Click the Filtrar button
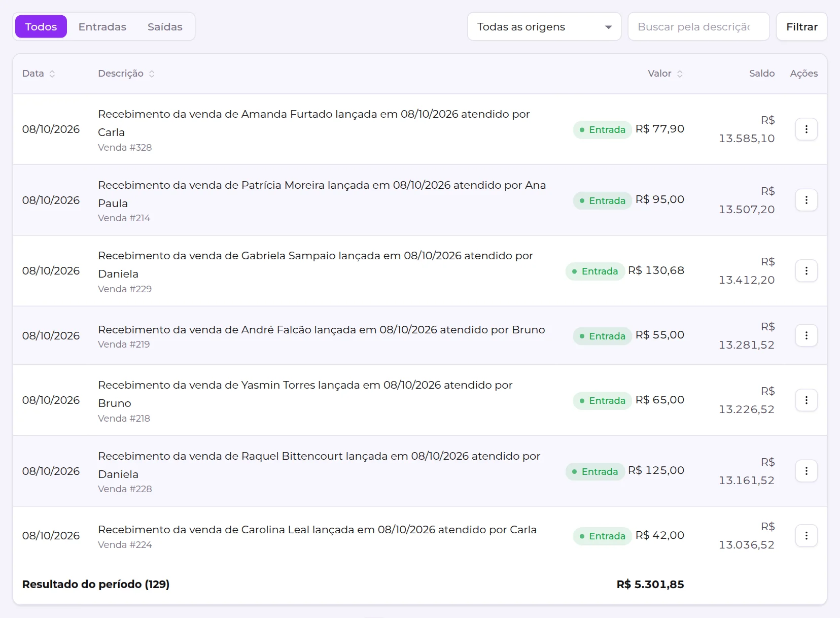Image resolution: width=840 pixels, height=618 pixels. tap(802, 26)
